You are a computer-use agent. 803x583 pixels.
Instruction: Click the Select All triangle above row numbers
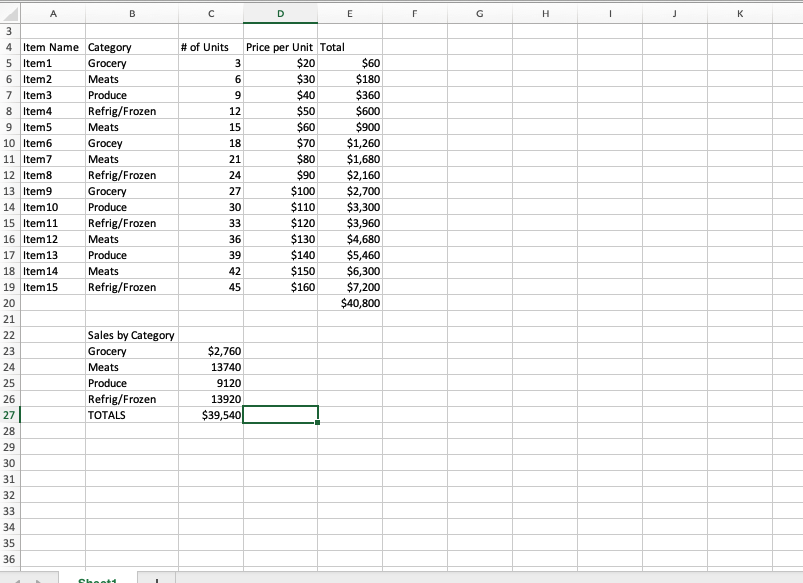click(8, 13)
